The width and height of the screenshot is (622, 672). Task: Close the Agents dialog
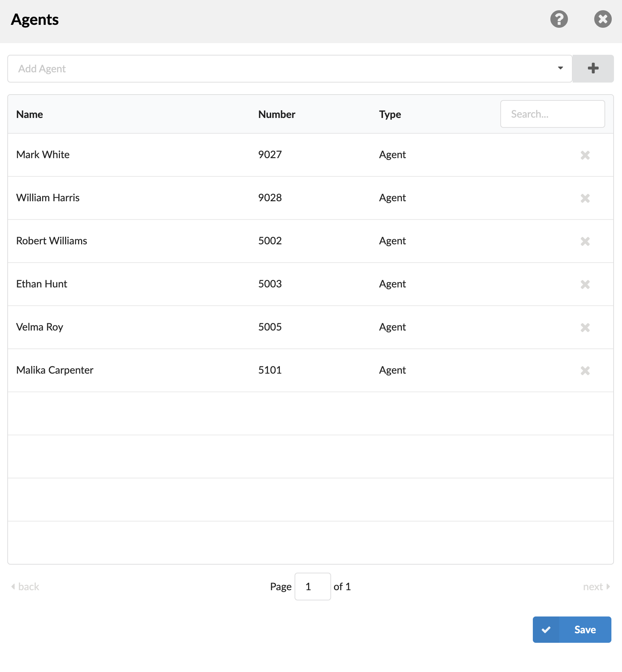(603, 19)
